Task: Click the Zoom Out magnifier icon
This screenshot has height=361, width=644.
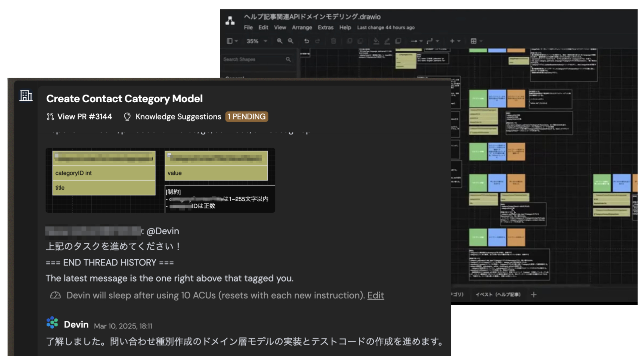Action: 290,41
